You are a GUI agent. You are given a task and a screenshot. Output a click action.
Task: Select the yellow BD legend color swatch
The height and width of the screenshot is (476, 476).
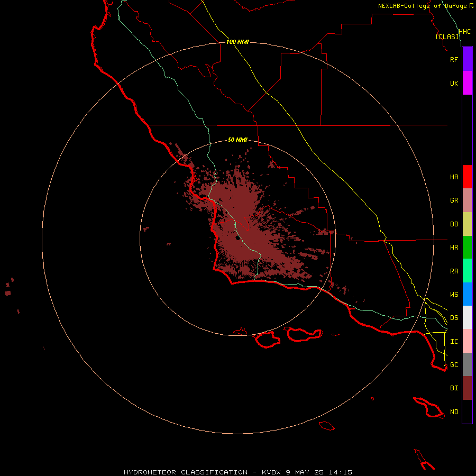click(x=467, y=224)
